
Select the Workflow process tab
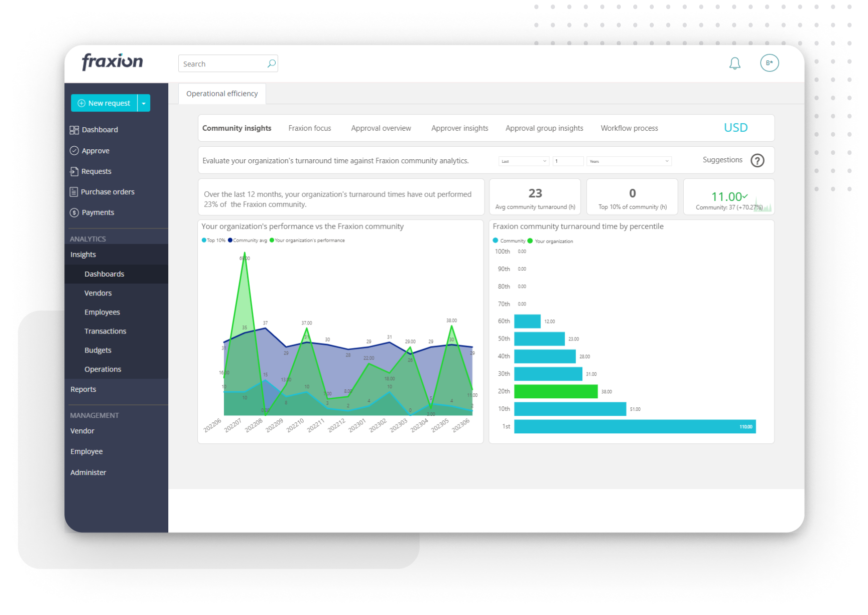click(629, 128)
